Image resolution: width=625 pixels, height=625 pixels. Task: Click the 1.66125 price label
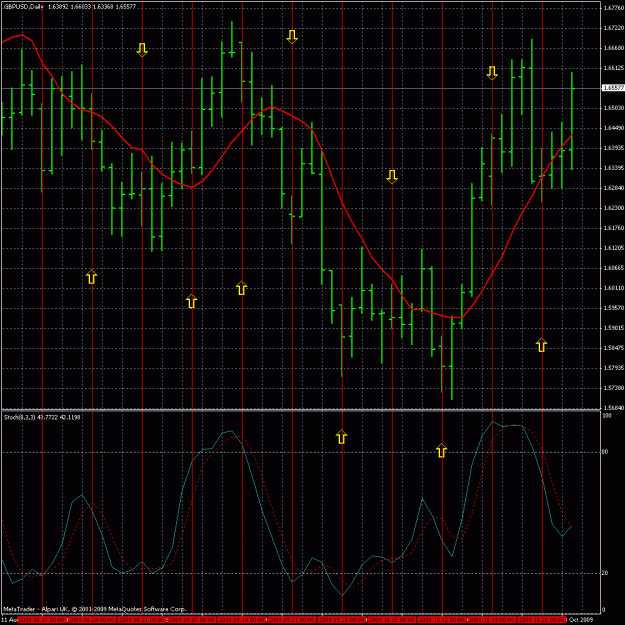click(613, 68)
